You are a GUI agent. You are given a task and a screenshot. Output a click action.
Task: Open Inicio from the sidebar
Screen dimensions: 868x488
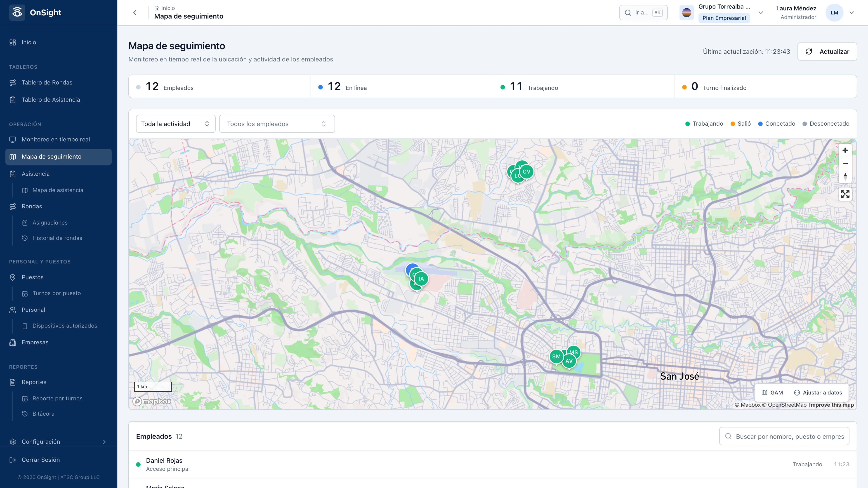point(59,42)
